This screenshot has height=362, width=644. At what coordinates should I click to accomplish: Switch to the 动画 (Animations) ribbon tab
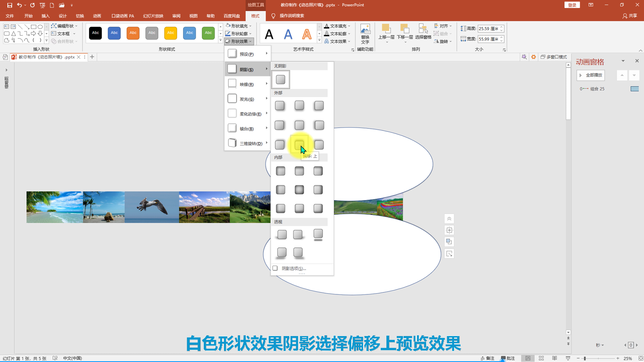[x=97, y=16]
